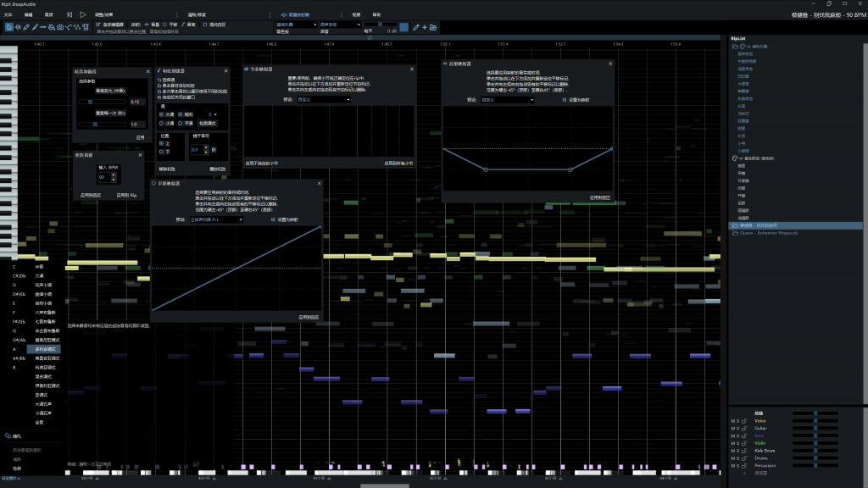Select 大调 major radio button

[162, 114]
